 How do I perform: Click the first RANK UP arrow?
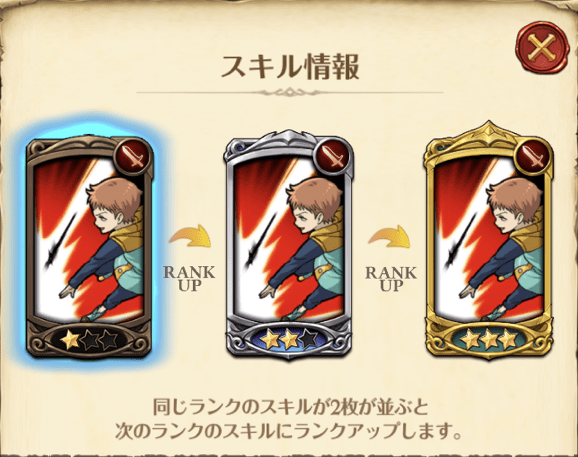[x=190, y=236]
